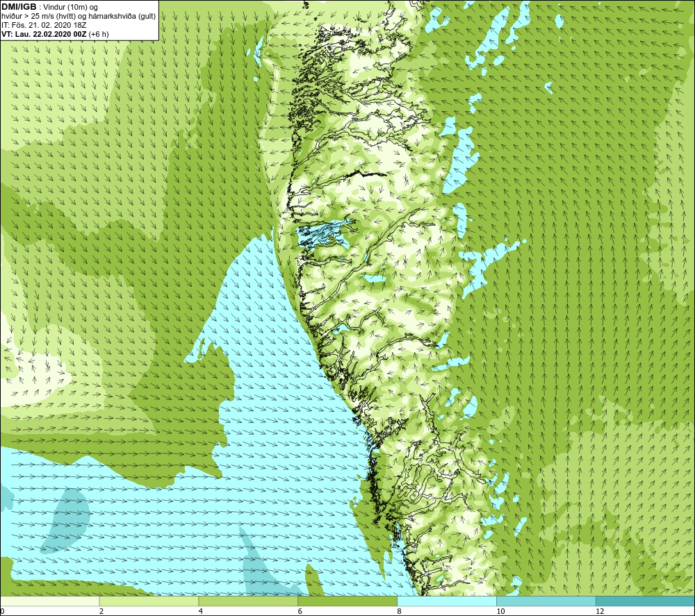This screenshot has height=616, width=695.
Task: Click the legend tick label '0'
Action: click(2, 611)
